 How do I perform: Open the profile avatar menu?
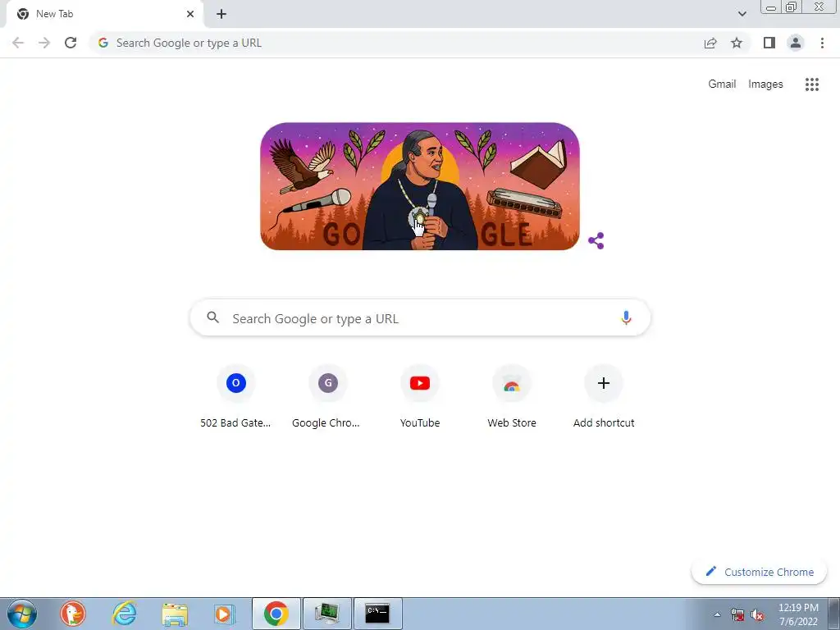point(796,43)
